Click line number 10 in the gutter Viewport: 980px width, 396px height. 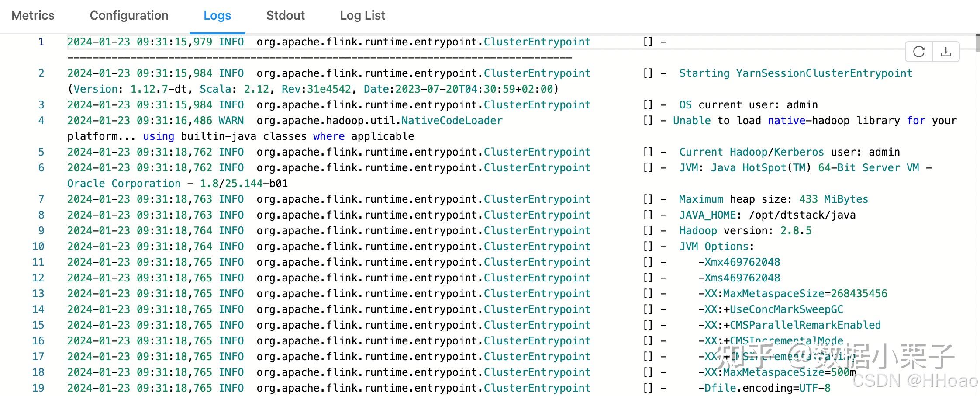(38, 247)
